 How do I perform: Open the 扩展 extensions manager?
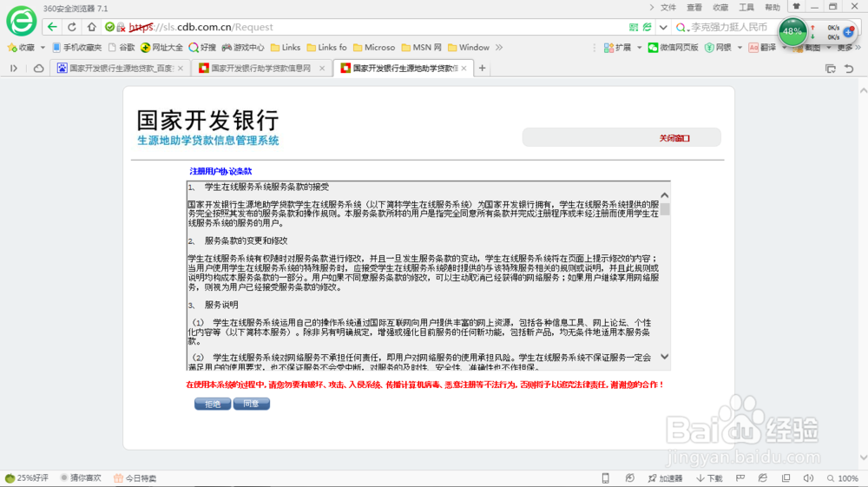click(x=617, y=48)
